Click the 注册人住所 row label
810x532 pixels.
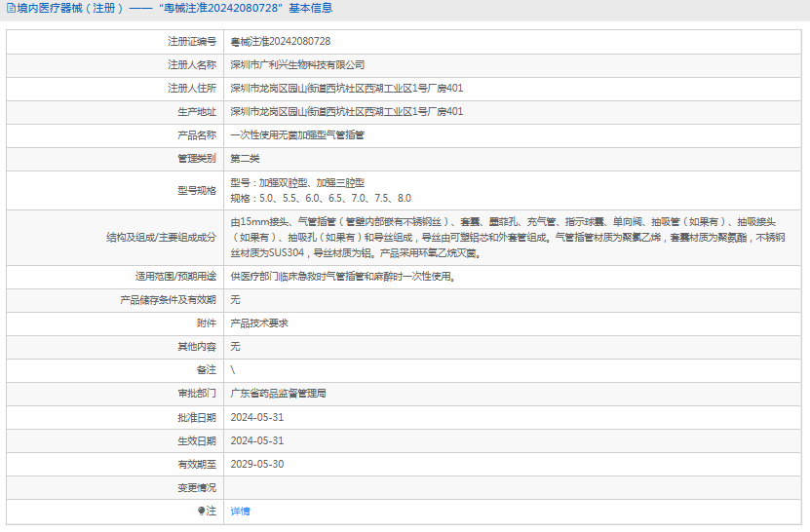point(192,89)
